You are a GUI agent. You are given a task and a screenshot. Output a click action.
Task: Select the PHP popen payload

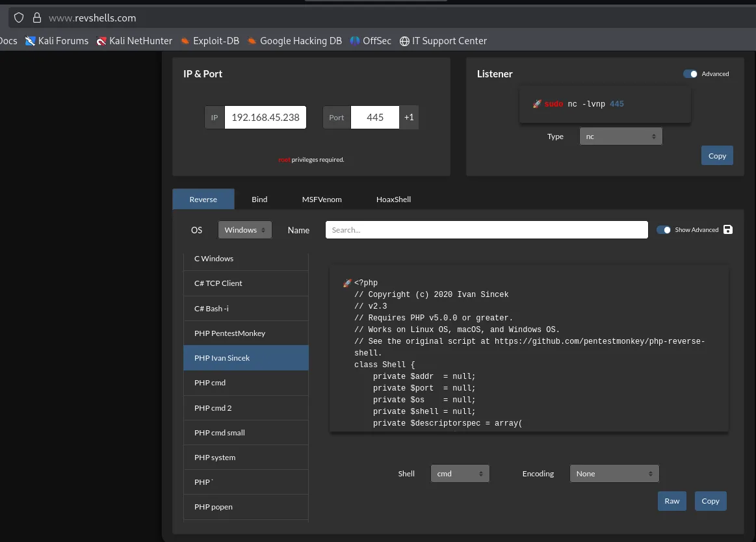(246, 507)
